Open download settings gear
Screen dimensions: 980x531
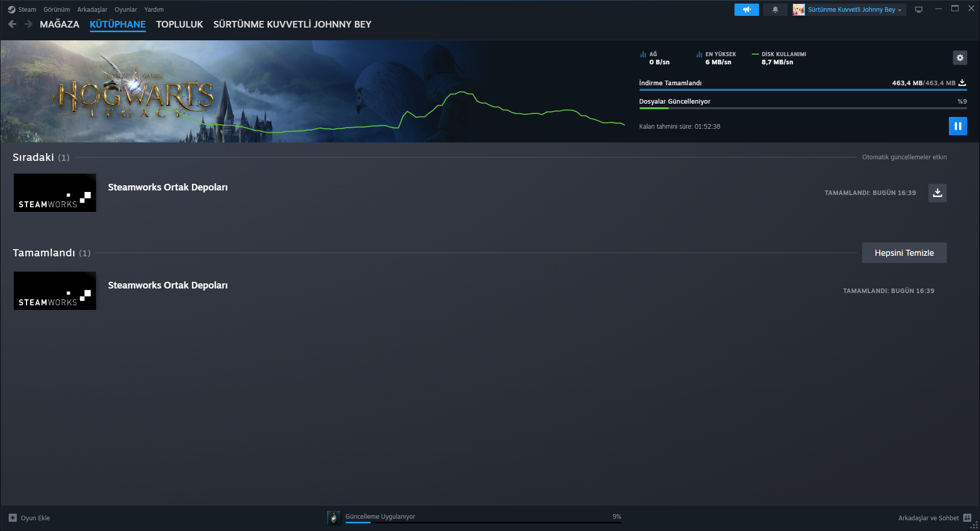tap(960, 58)
